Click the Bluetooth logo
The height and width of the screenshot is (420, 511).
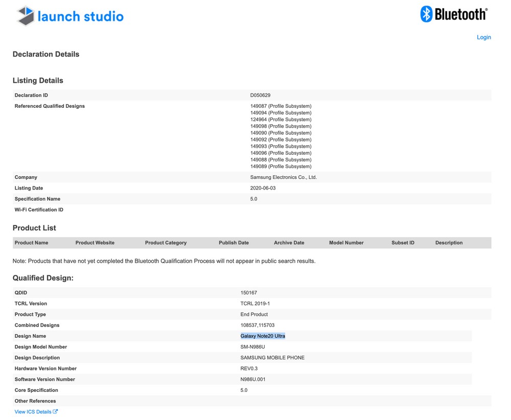pyautogui.click(x=454, y=14)
